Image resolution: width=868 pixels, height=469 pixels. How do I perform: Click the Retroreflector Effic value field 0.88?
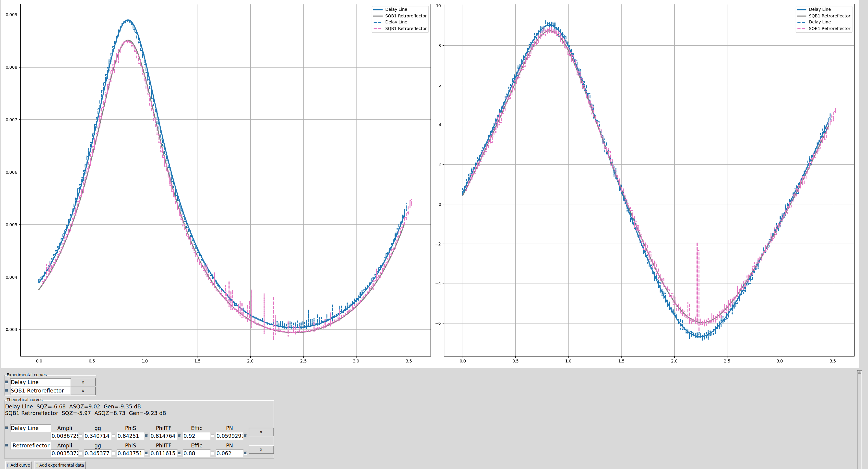[x=196, y=453]
